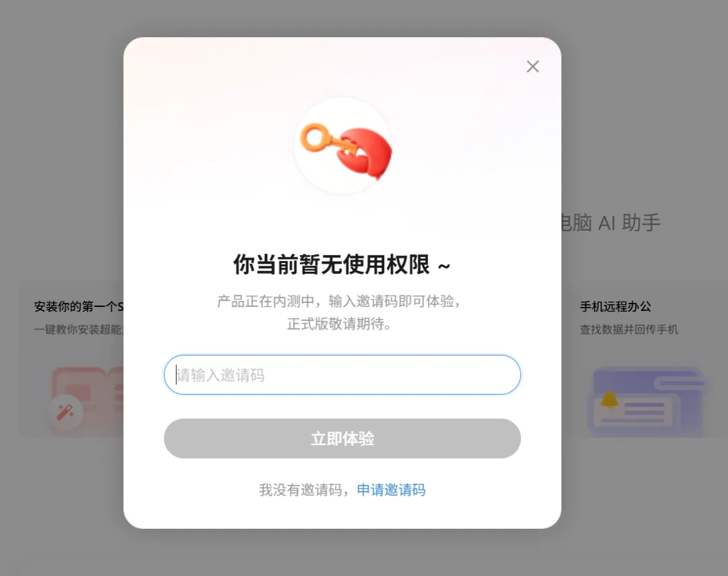Open the 手机远程办公 card title

click(x=615, y=307)
